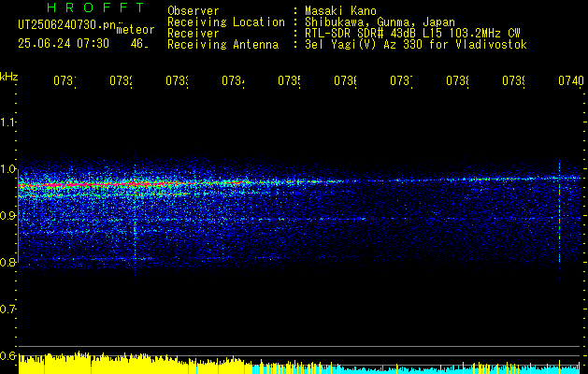Select the file name UT2506240730.pn

click(x=67, y=25)
